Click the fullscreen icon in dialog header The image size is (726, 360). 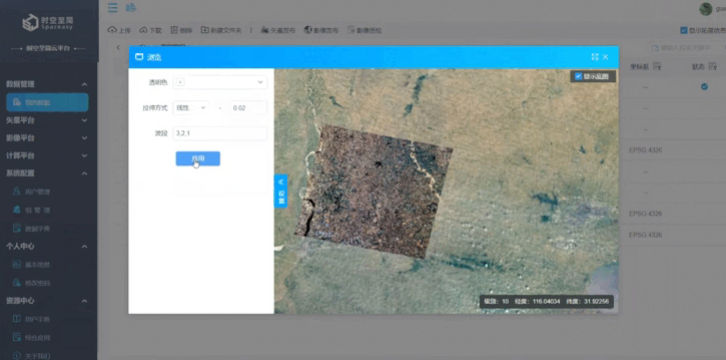(595, 57)
